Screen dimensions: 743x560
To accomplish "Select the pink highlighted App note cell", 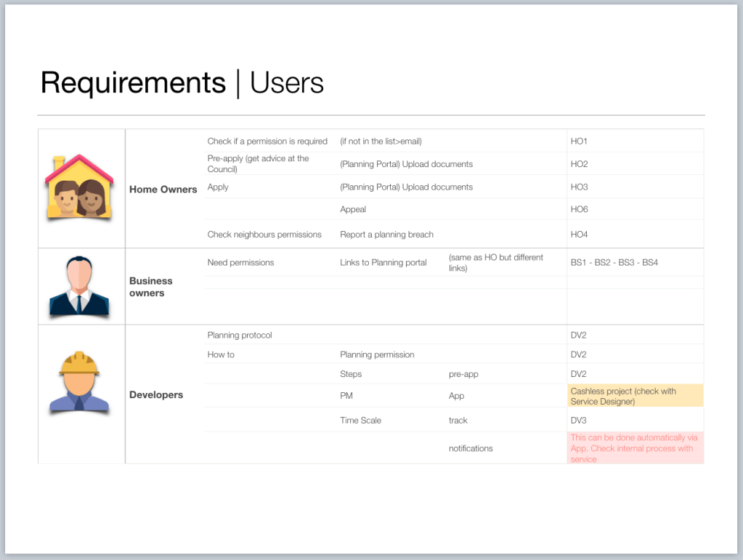I will (x=634, y=448).
